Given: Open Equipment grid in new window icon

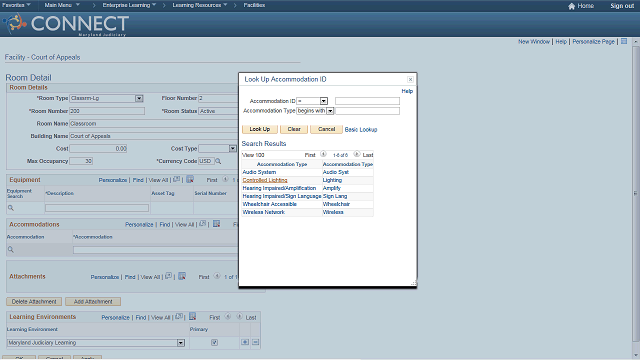Looking at the screenshot, I should (x=176, y=180).
